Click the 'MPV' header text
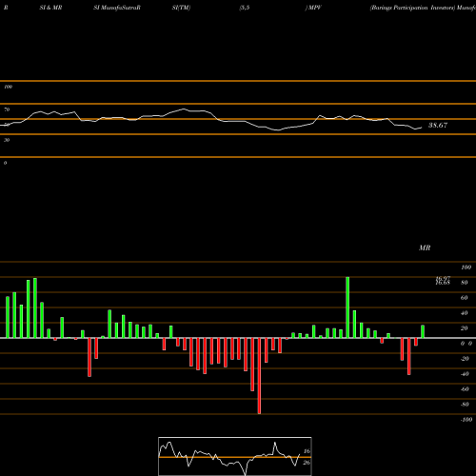Image resolution: width=476 pixels, height=476 pixels. [x=315, y=8]
